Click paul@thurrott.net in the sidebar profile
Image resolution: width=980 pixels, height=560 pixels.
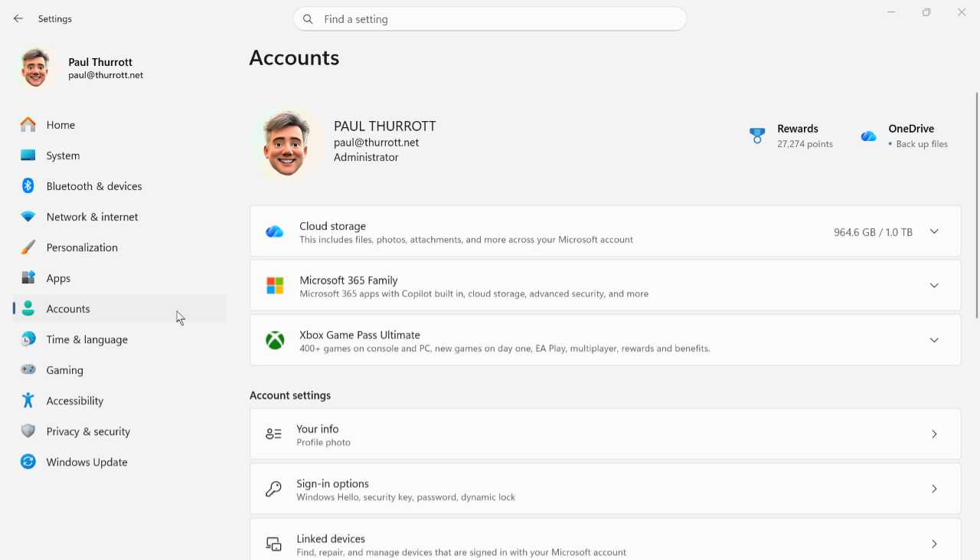(x=106, y=75)
